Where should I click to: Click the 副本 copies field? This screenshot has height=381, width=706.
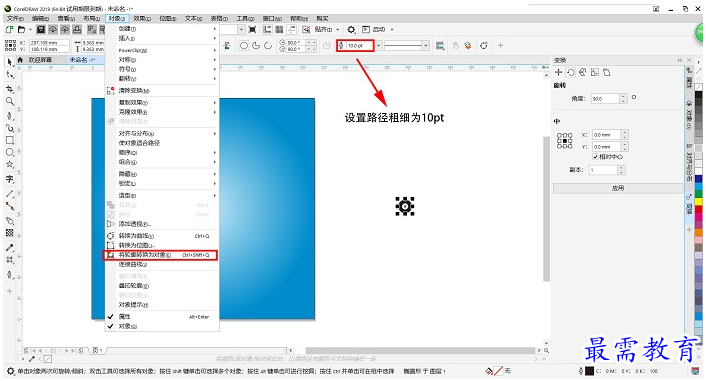pyautogui.click(x=603, y=170)
